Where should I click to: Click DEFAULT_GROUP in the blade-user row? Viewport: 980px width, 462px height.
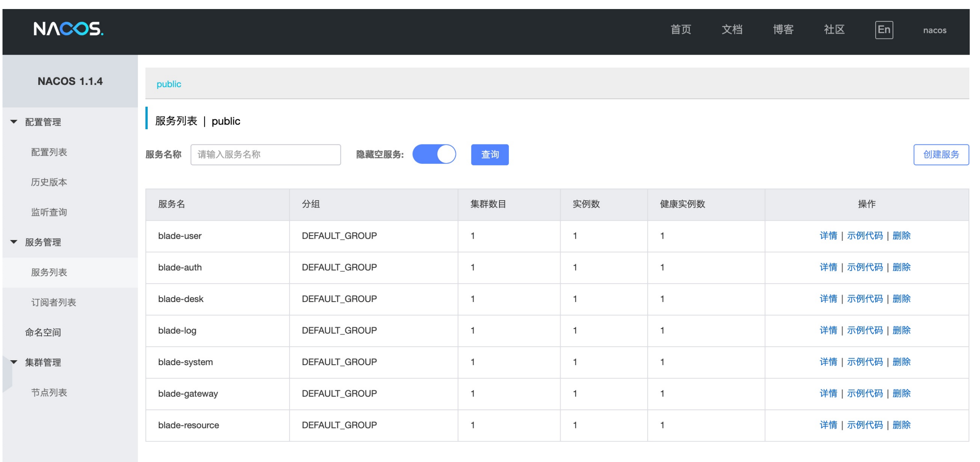coord(339,236)
